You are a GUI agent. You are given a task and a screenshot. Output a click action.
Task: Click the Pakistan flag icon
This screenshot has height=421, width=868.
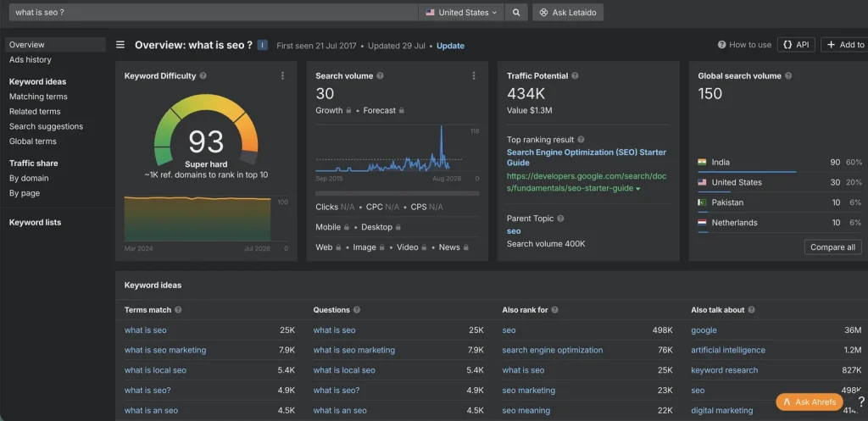click(x=702, y=202)
